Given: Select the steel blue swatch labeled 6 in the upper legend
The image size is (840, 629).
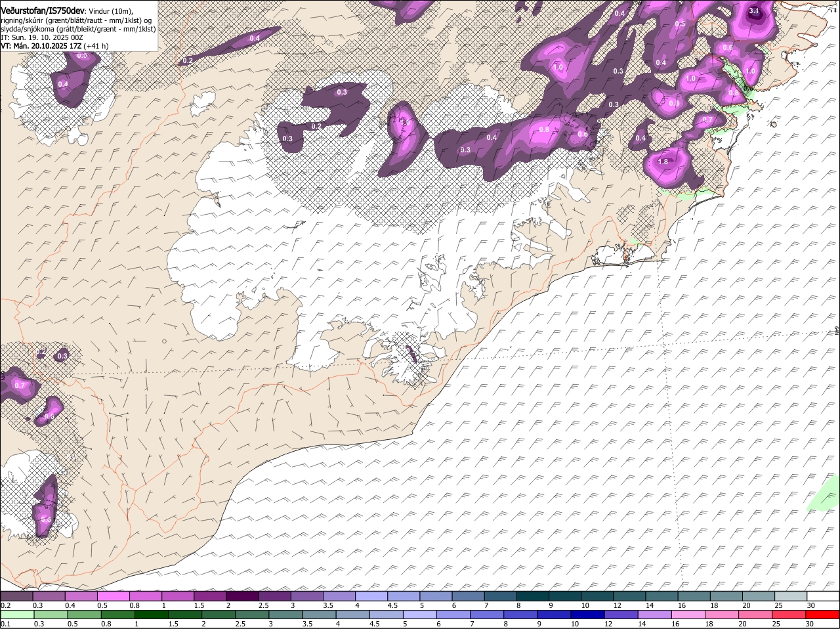Looking at the screenshot, I should tap(468, 596).
